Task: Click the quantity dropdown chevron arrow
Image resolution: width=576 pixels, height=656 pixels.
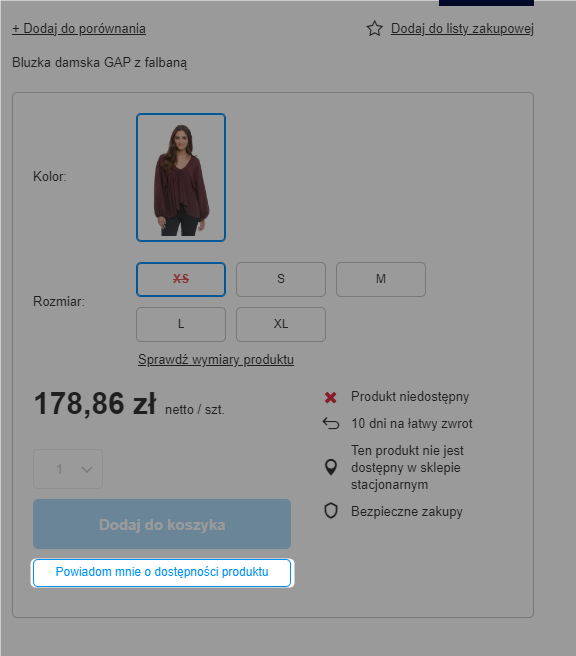Action: [87, 470]
